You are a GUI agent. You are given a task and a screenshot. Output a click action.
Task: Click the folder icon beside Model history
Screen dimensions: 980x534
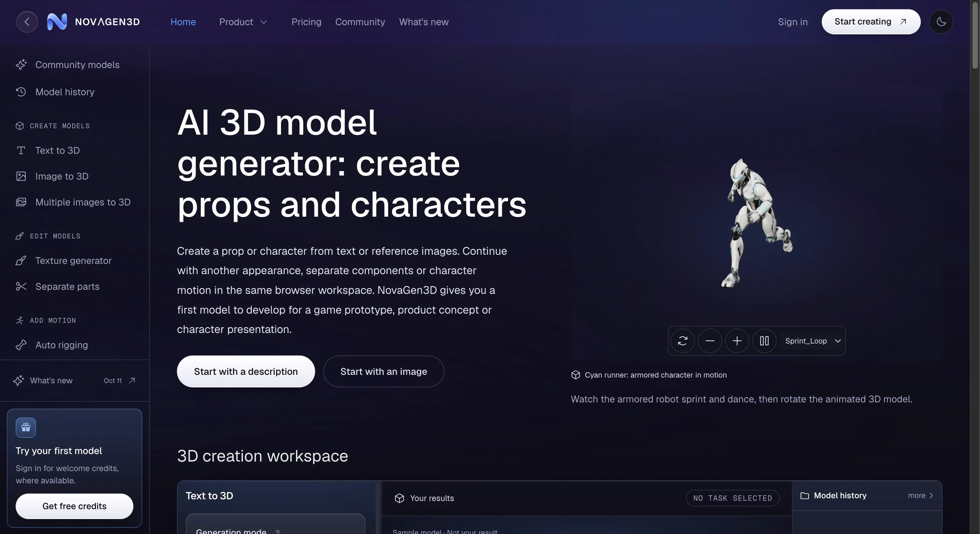[x=805, y=495]
